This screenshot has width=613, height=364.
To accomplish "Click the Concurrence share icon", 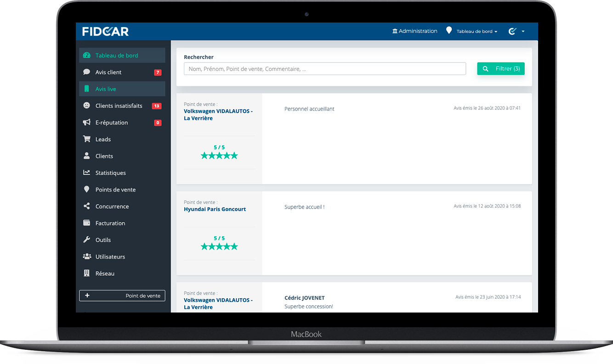I will [86, 206].
